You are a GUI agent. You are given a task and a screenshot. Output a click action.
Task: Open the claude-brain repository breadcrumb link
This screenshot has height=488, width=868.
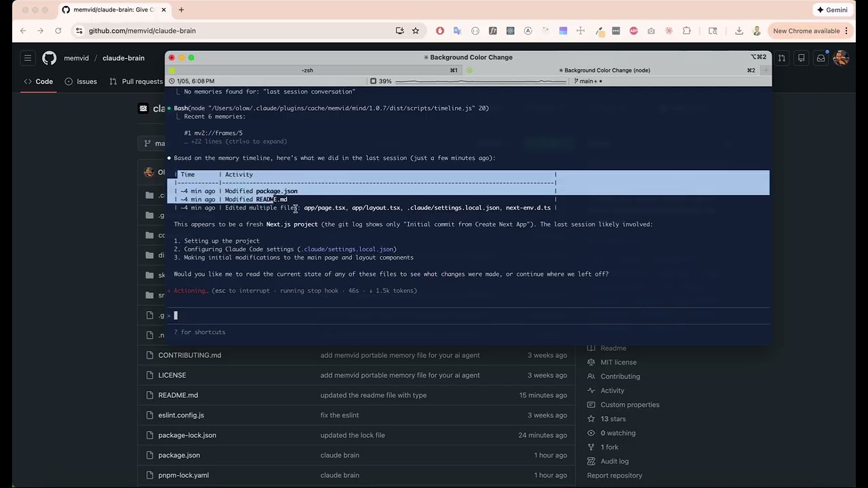tap(123, 58)
